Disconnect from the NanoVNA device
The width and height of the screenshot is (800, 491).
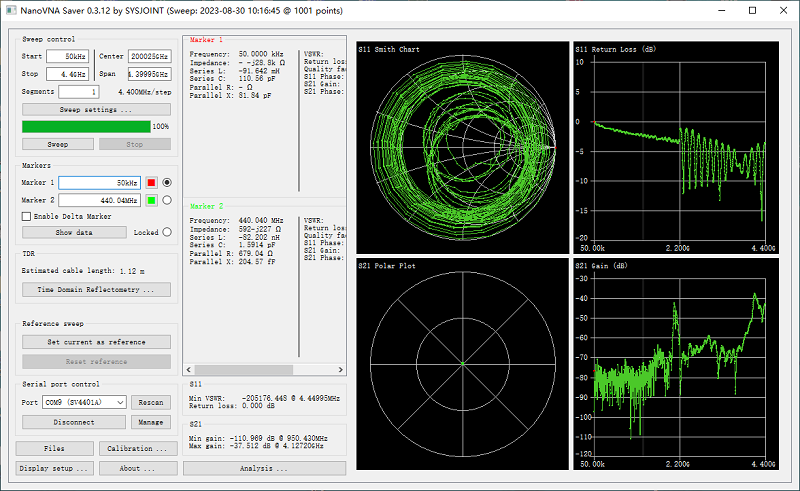(x=74, y=422)
